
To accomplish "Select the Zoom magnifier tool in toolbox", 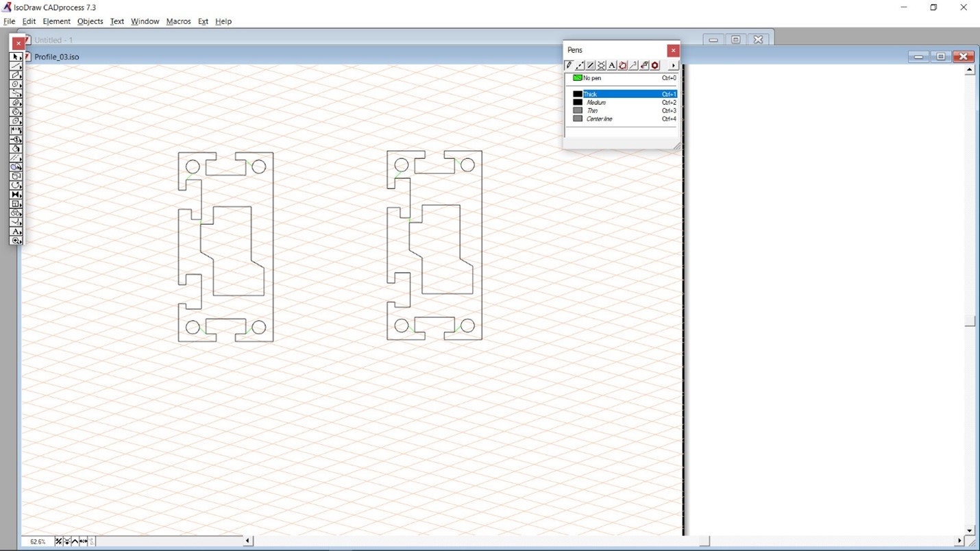I will (15, 241).
